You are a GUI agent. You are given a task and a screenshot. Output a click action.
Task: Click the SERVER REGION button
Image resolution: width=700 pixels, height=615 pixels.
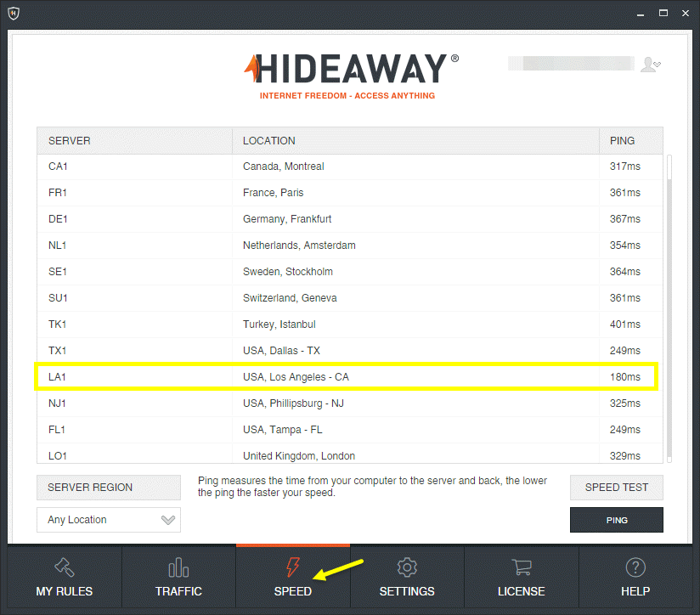[109, 488]
